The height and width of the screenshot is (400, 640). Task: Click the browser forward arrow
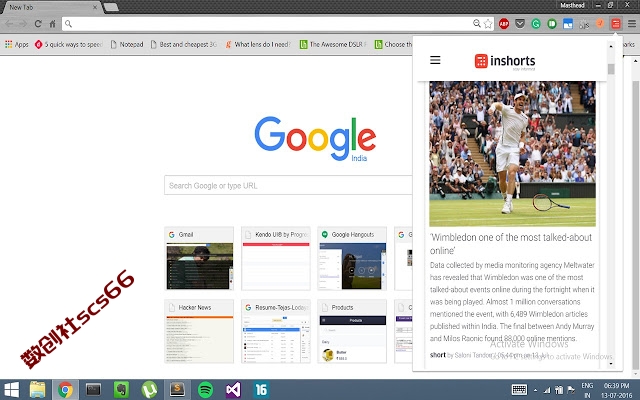[x=23, y=24]
